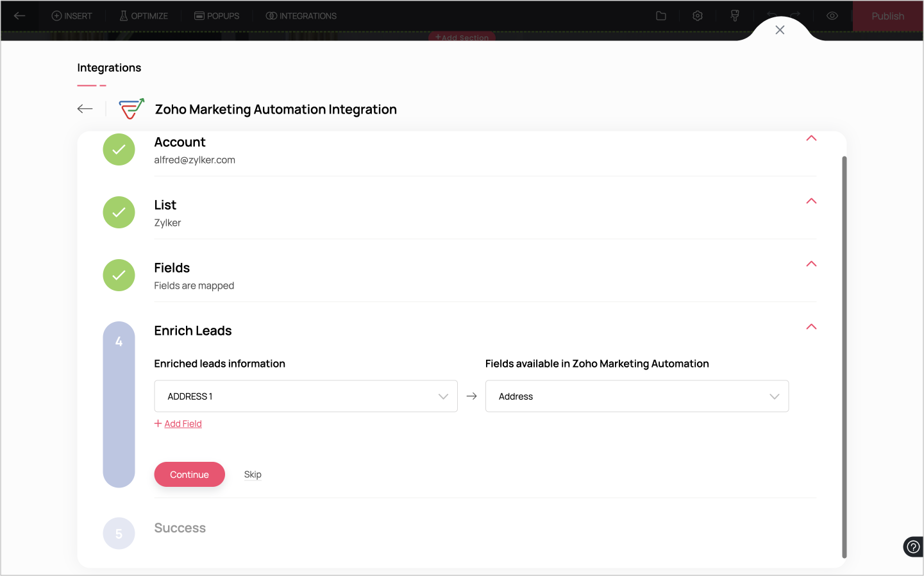This screenshot has height=576, width=924.
Task: Open the Address Zoho field dropdown
Action: (637, 396)
